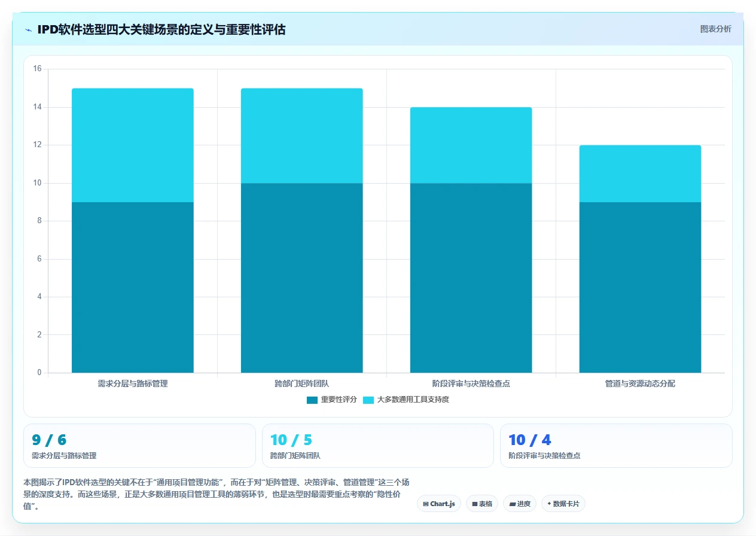Toggle the 大多数通用工具支持度 legend item
Viewport: 756px width, 536px height.
406,400
